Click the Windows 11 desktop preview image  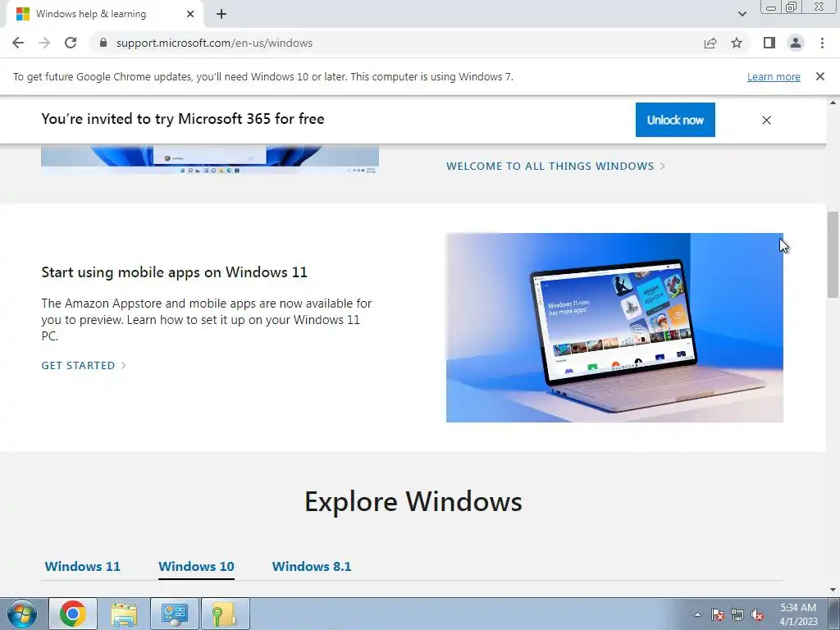coord(210,159)
